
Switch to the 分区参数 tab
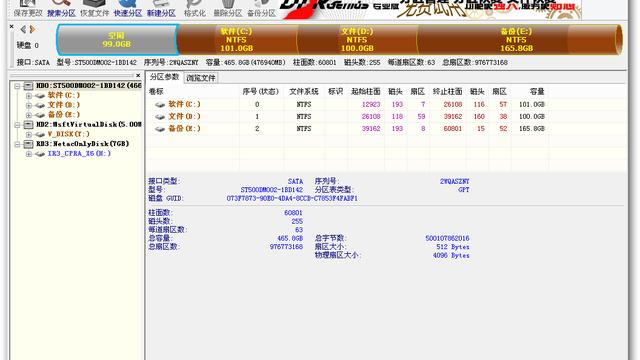click(x=164, y=77)
